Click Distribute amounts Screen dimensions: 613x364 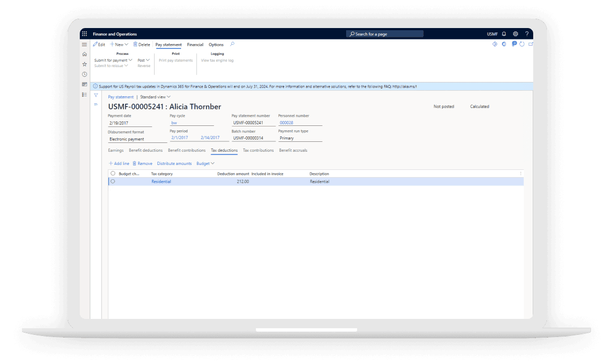(174, 164)
